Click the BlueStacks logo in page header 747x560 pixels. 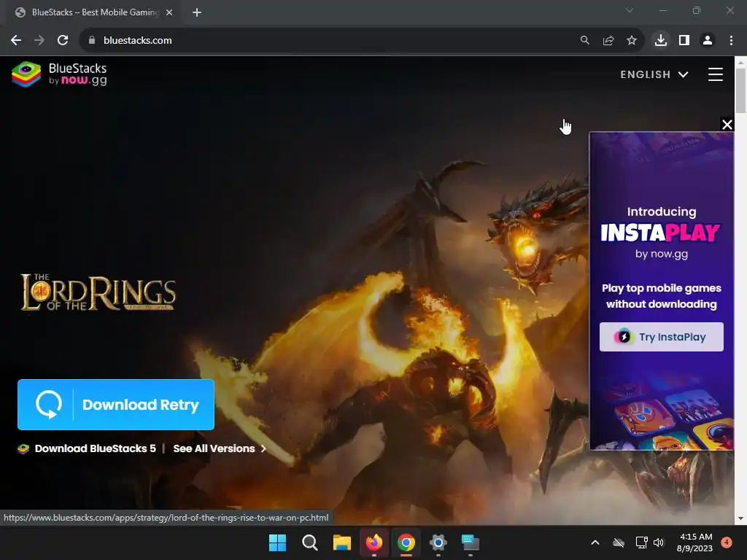pos(60,74)
